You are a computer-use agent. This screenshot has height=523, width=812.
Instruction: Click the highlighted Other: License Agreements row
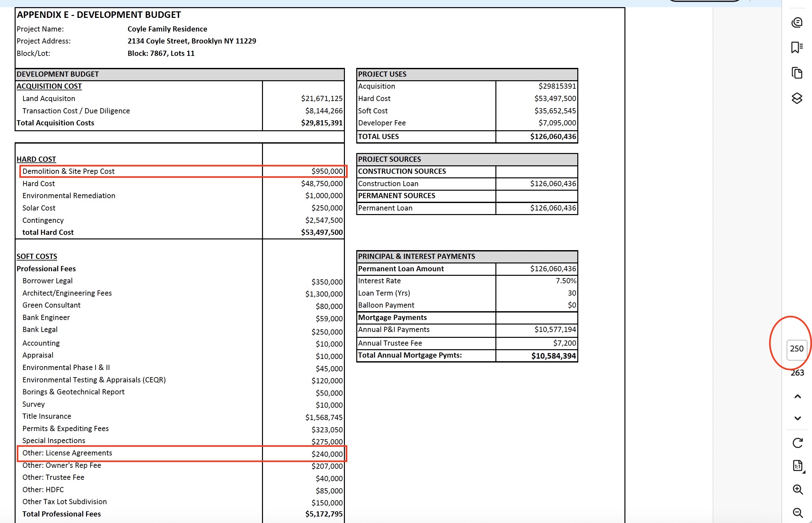[x=182, y=453]
